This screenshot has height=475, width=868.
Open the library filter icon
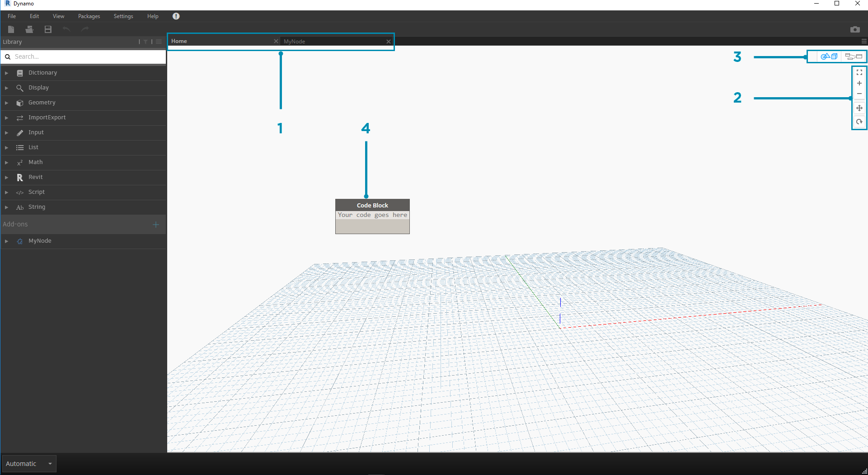[x=145, y=42]
